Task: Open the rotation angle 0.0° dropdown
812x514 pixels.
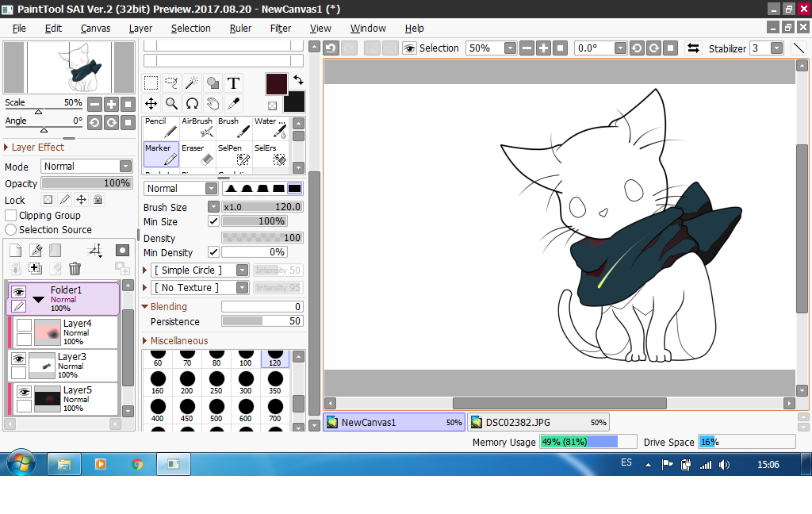Action: 620,48
